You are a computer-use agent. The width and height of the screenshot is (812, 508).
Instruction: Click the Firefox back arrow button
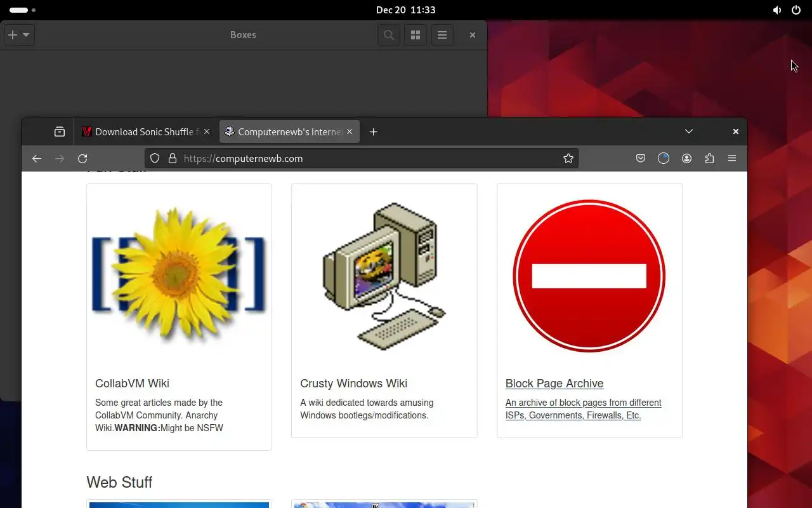click(x=37, y=159)
